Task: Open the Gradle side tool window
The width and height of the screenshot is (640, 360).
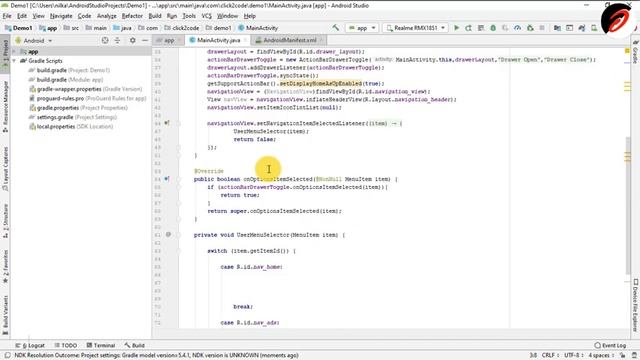Action: pyautogui.click(x=636, y=52)
